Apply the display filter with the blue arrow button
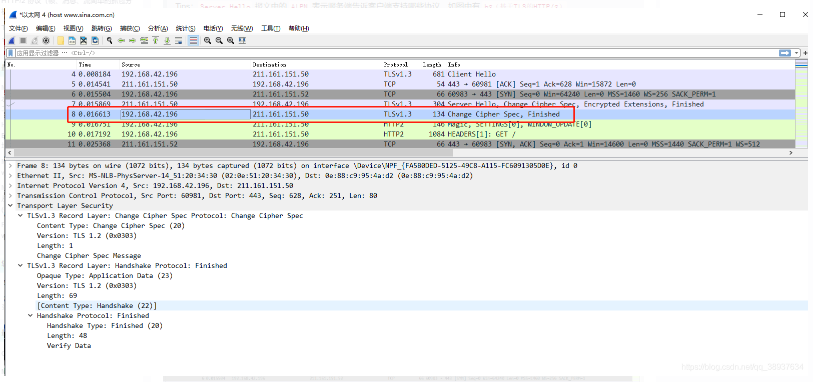The height and width of the screenshot is (382, 813). tap(784, 53)
